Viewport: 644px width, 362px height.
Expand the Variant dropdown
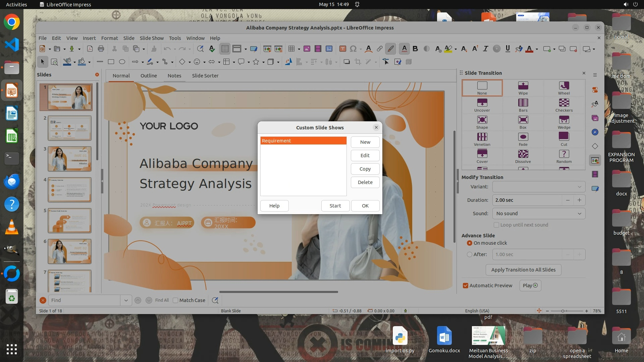(x=539, y=187)
